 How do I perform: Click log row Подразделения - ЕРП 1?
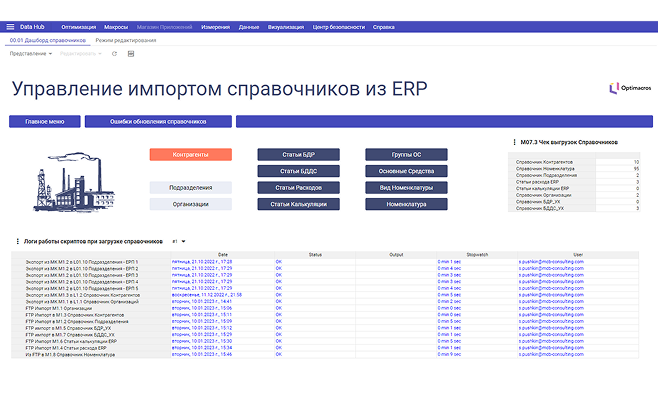325,262
